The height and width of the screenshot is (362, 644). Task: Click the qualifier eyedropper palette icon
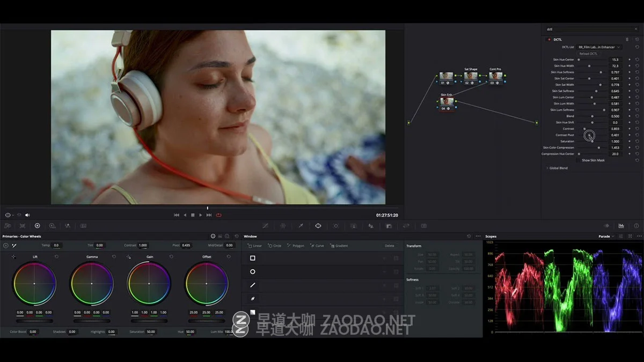(x=301, y=226)
